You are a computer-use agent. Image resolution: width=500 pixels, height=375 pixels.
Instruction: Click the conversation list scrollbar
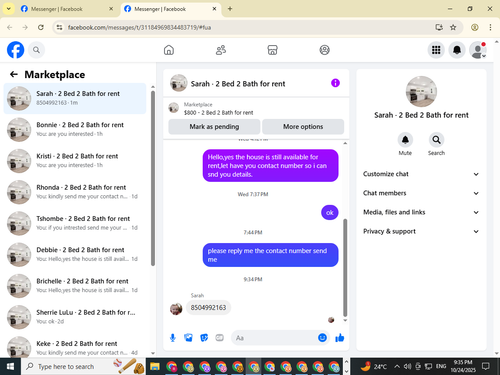(x=153, y=178)
